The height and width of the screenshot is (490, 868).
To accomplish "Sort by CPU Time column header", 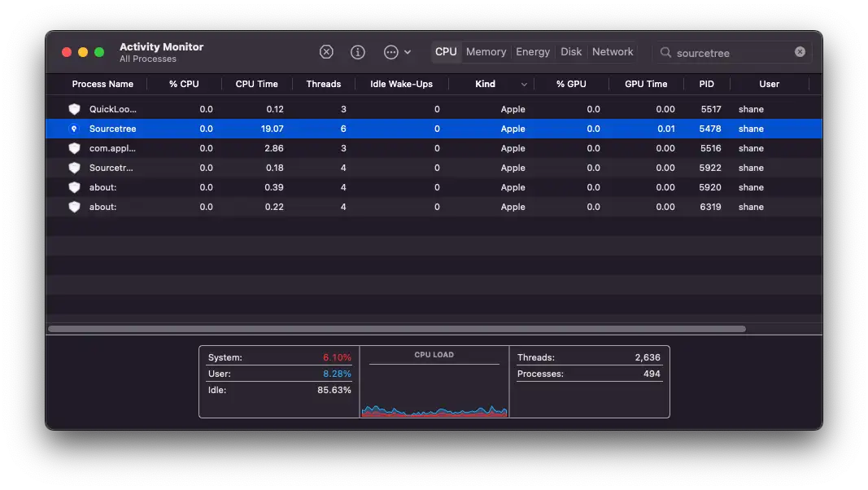I will coord(256,84).
